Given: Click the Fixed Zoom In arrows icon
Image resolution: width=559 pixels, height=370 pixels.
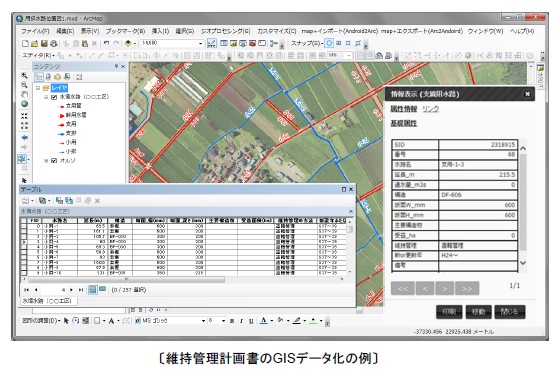Looking at the screenshot, I should click(x=24, y=116).
